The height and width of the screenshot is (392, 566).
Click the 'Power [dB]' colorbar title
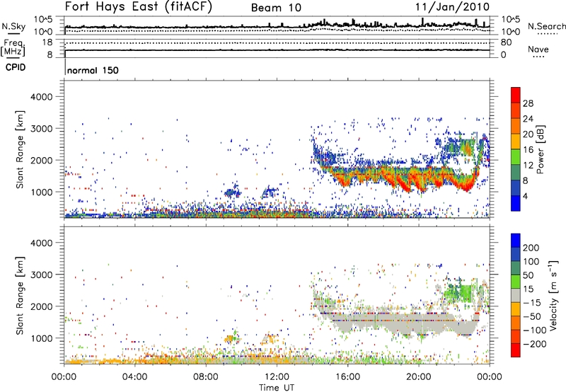(x=540, y=149)
